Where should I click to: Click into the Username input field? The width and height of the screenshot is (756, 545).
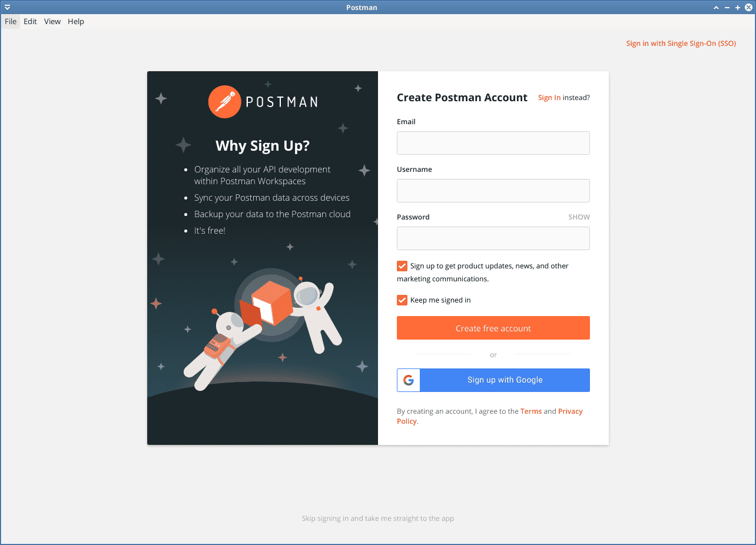click(x=493, y=191)
